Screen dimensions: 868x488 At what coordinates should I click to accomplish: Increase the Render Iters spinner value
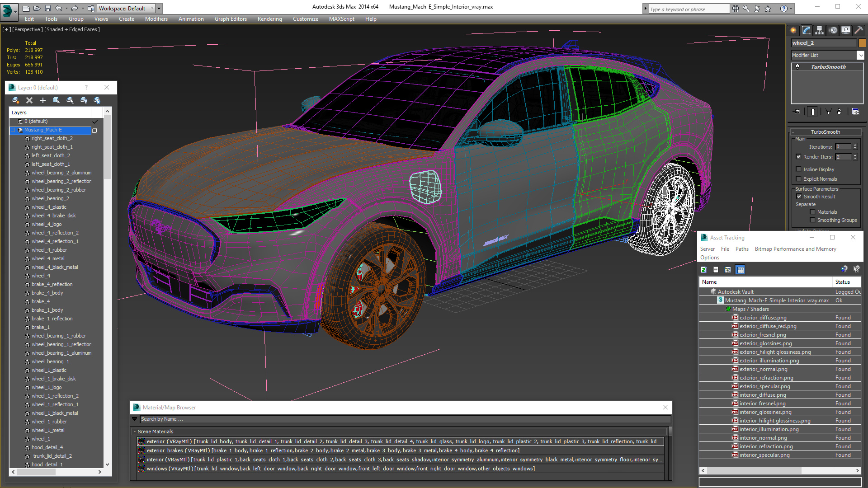(855, 155)
